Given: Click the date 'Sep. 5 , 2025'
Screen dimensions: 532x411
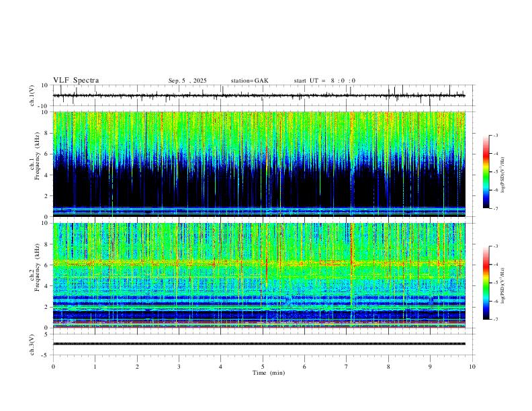Looking at the screenshot, I should click(187, 81).
